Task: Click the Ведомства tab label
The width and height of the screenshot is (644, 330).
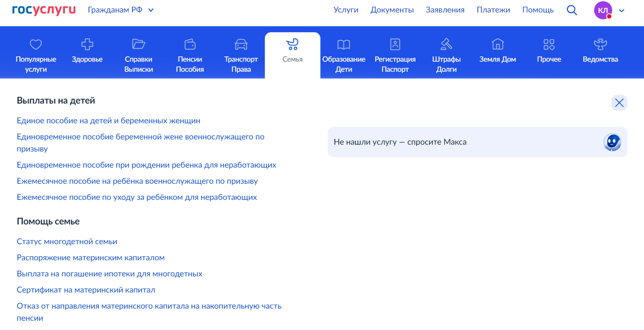Action: click(x=600, y=59)
